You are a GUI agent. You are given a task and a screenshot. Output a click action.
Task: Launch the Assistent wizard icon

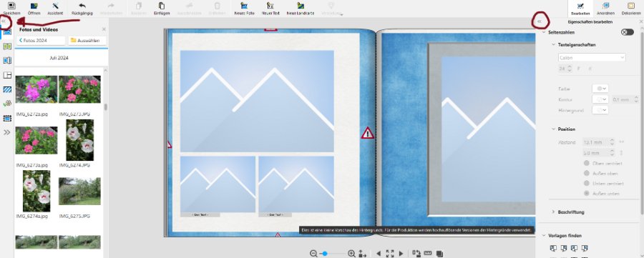pyautogui.click(x=55, y=6)
